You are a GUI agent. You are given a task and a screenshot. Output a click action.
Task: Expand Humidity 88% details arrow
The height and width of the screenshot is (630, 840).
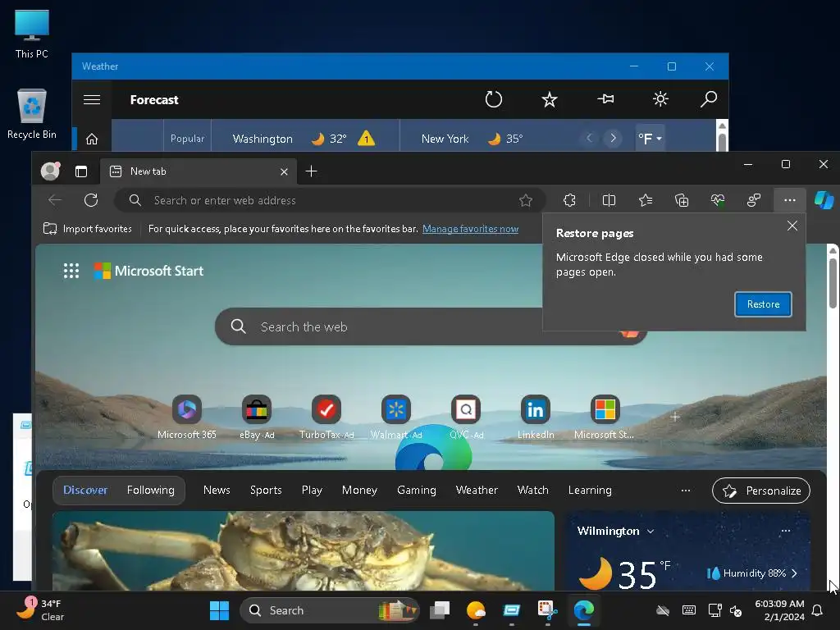pyautogui.click(x=794, y=573)
